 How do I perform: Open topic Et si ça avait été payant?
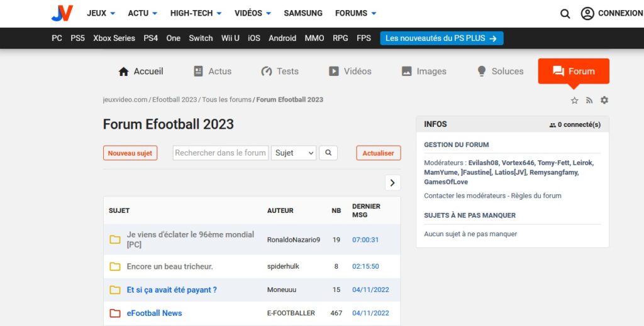click(172, 290)
